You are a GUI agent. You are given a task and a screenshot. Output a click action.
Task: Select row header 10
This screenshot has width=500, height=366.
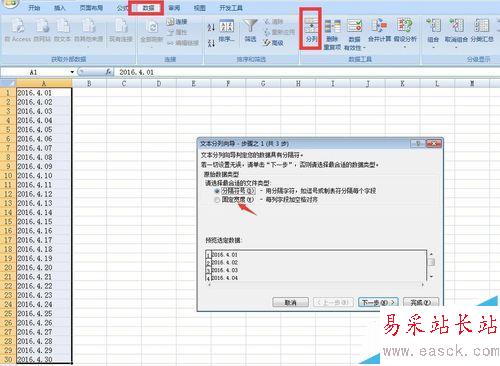[x=8, y=176]
